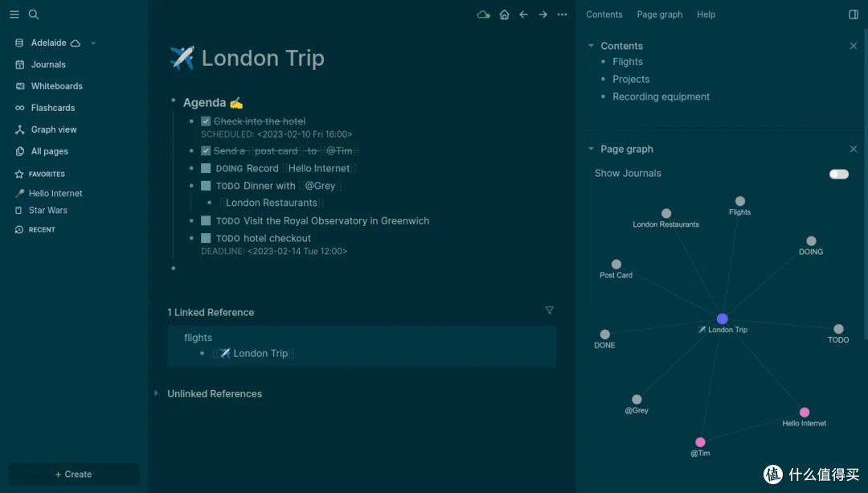Open the hamburger menu icon

click(14, 14)
